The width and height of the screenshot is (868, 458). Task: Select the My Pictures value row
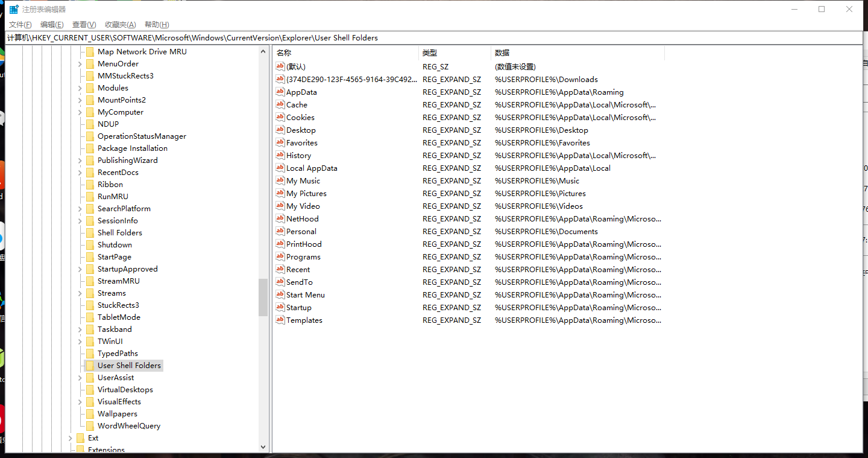coord(306,194)
